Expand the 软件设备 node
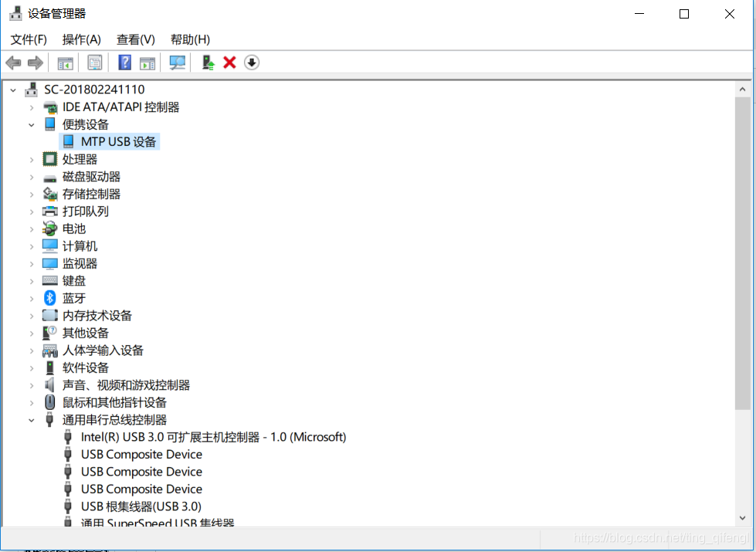 click(x=32, y=367)
